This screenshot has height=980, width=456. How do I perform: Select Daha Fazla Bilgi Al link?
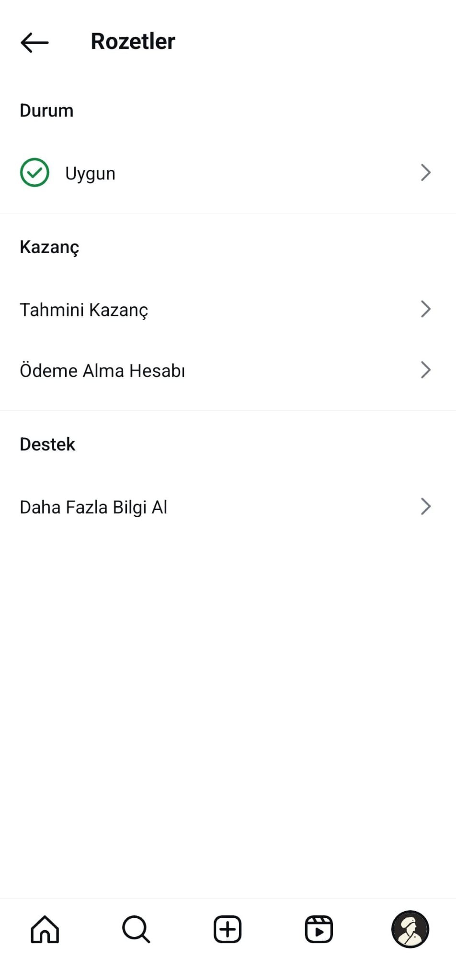[228, 507]
